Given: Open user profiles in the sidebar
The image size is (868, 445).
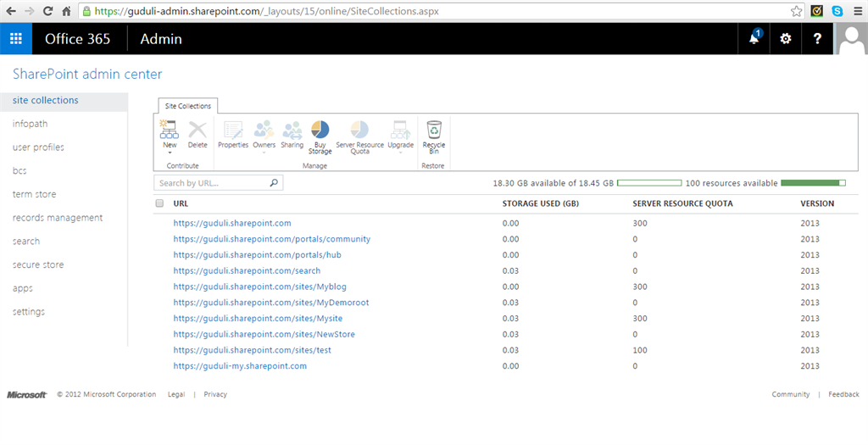Looking at the screenshot, I should click(x=38, y=147).
